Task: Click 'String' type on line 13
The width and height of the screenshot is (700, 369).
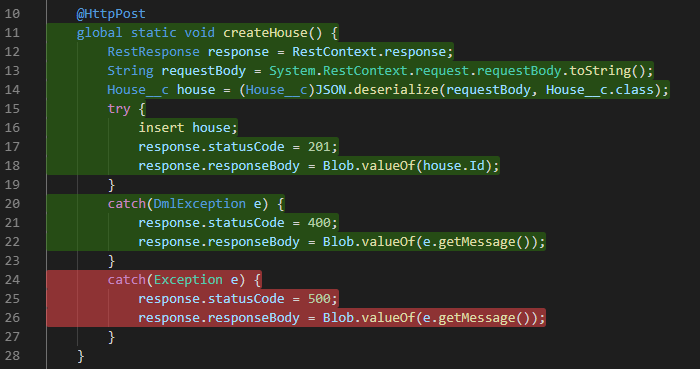Action: [x=130, y=70]
